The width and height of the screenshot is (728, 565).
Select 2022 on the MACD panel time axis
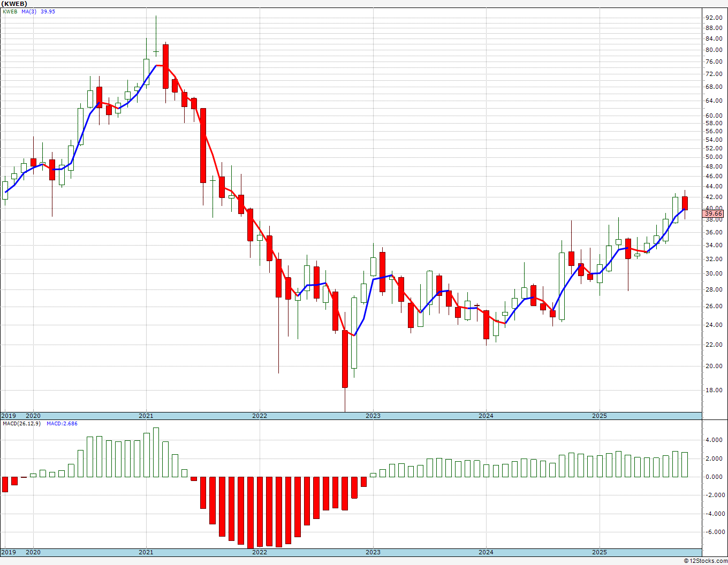point(260,552)
